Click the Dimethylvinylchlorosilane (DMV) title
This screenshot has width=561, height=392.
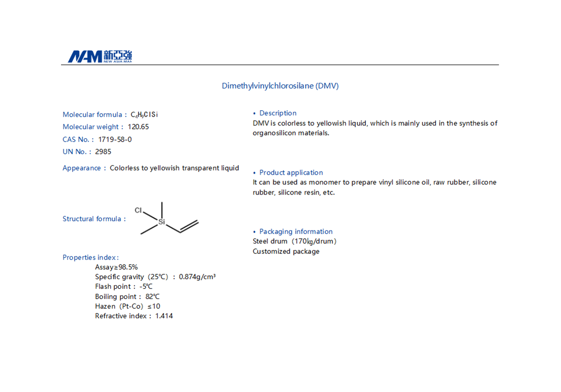click(x=280, y=86)
